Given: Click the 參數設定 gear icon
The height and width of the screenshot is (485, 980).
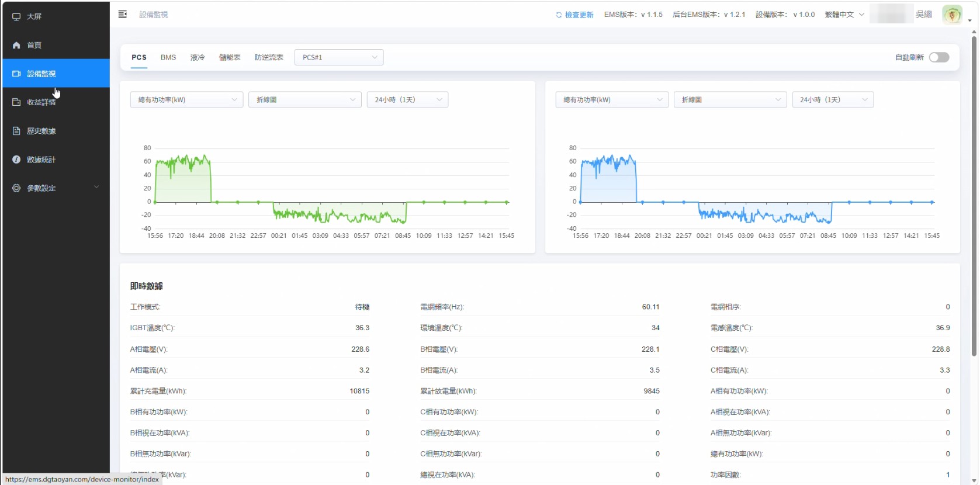Looking at the screenshot, I should click(16, 188).
